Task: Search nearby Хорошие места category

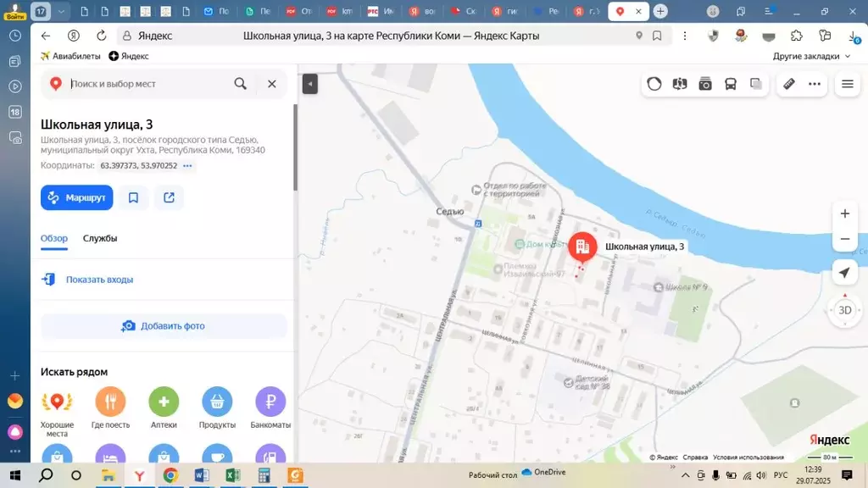Action: (x=57, y=412)
